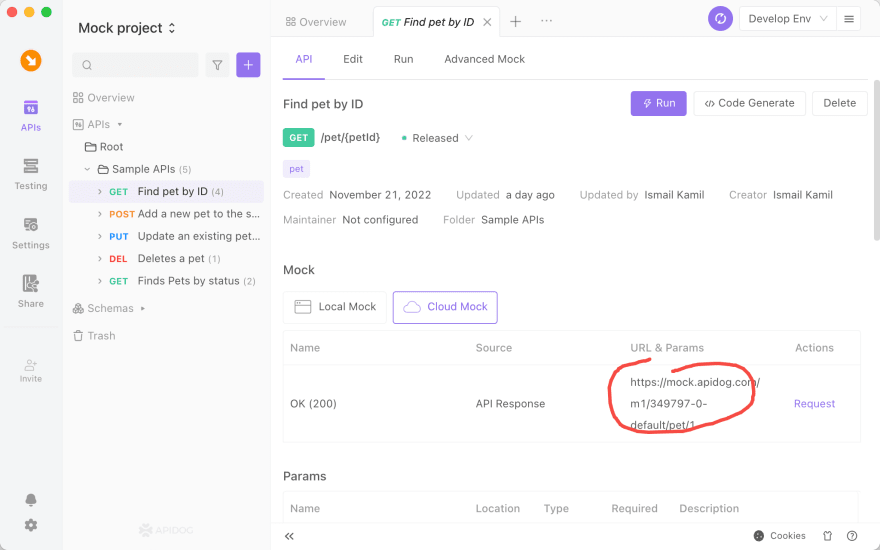
Task: Open the Testing section
Action: pyautogui.click(x=31, y=175)
